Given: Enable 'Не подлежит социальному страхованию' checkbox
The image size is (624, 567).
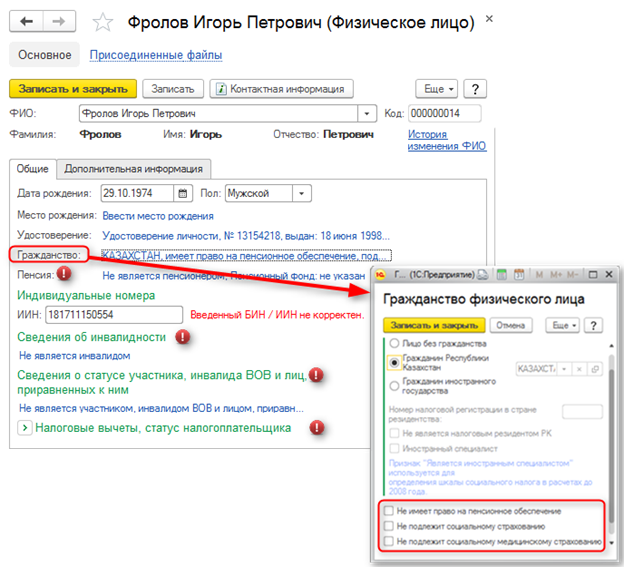Looking at the screenshot, I should click(388, 526).
